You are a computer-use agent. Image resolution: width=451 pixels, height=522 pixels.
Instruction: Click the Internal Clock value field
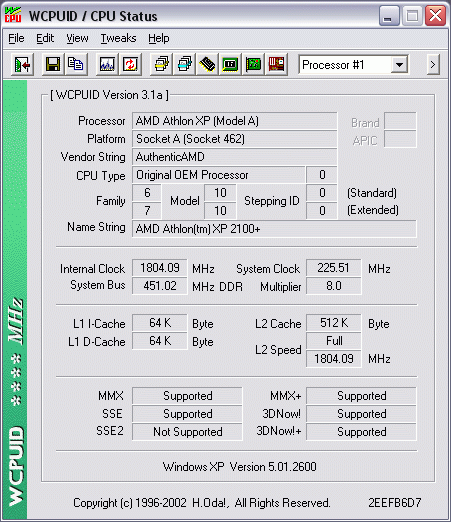coord(160,268)
